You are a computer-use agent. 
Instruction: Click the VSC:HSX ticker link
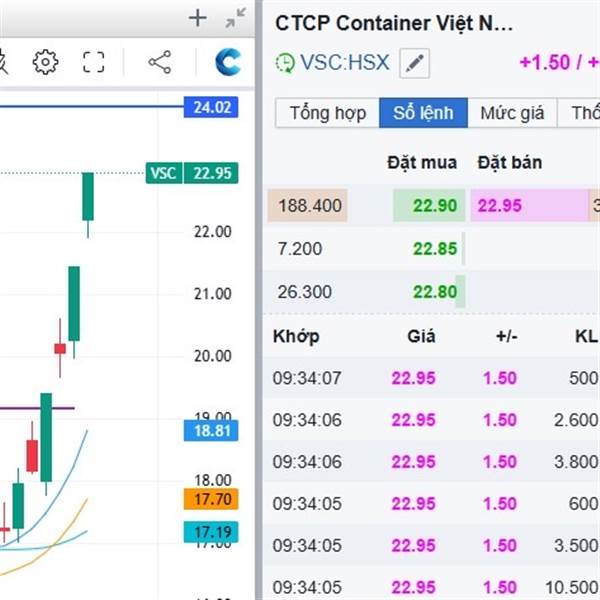[x=344, y=62]
